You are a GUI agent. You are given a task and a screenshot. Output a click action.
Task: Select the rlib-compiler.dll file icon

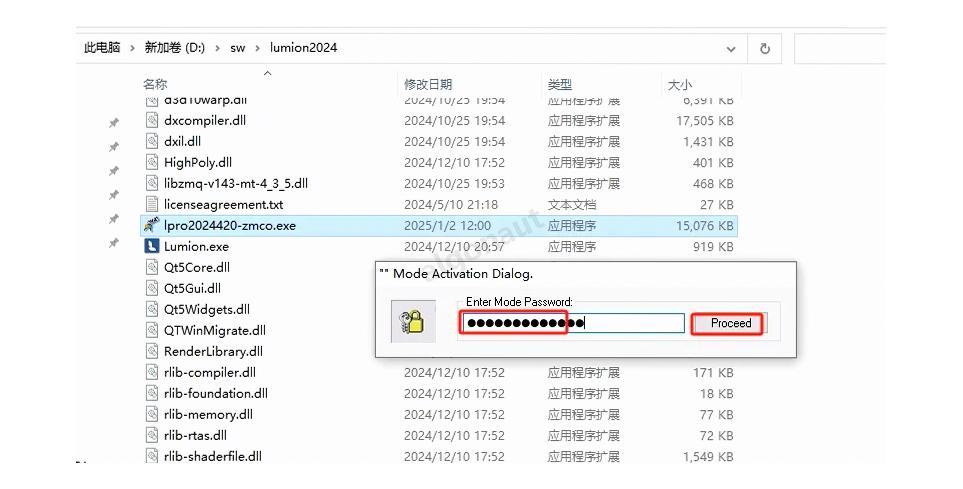pyautogui.click(x=152, y=372)
